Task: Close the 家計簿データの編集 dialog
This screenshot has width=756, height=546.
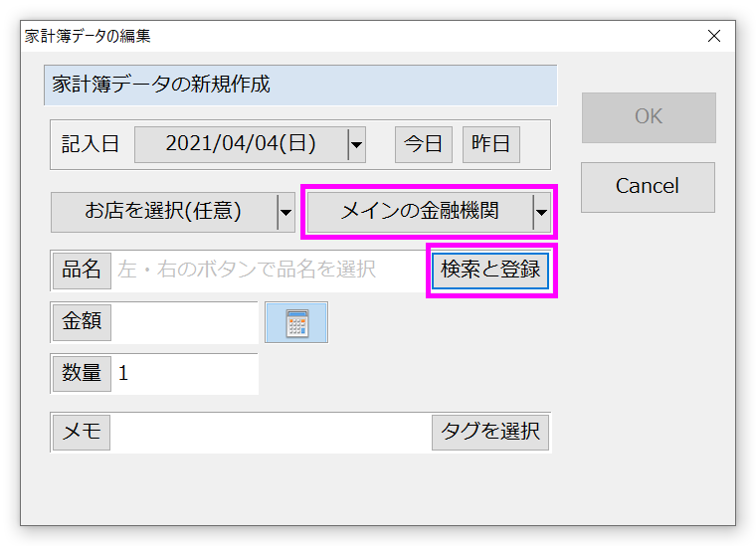Action: 713,36
